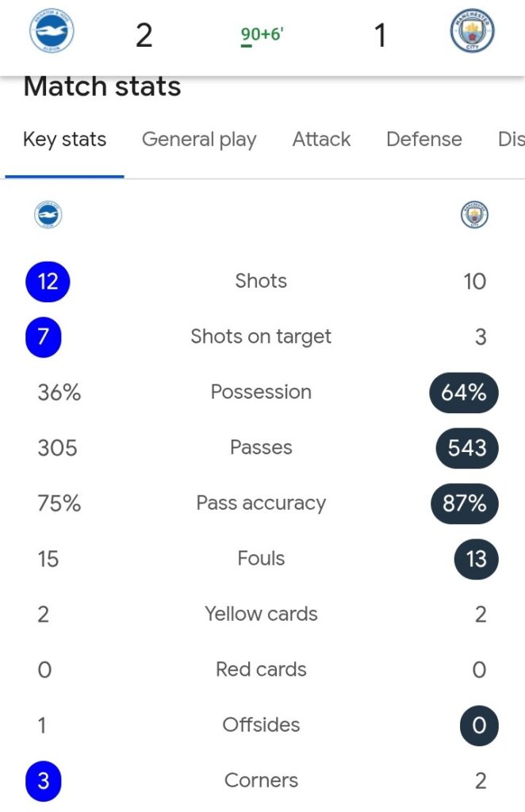Show the partially visible Dis tab

click(511, 140)
